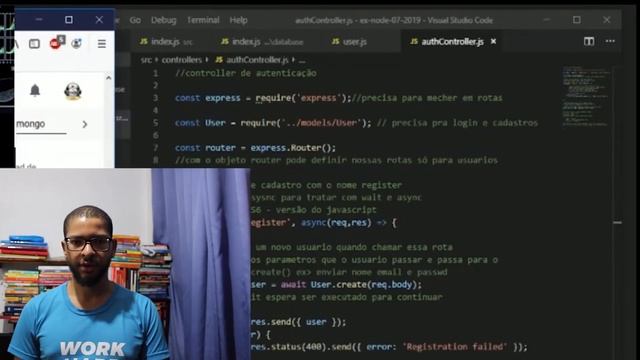
Task: Minimize the VS Code window
Action: click(547, 20)
